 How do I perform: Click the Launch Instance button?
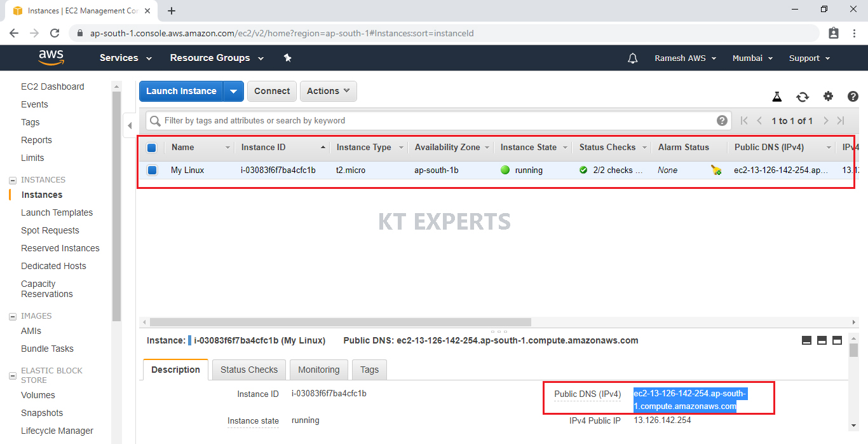click(181, 91)
